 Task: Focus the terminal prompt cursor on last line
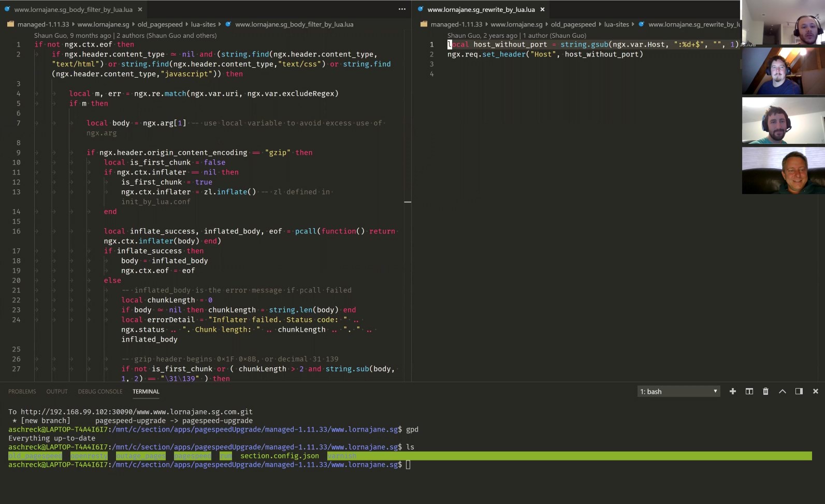pos(408,465)
